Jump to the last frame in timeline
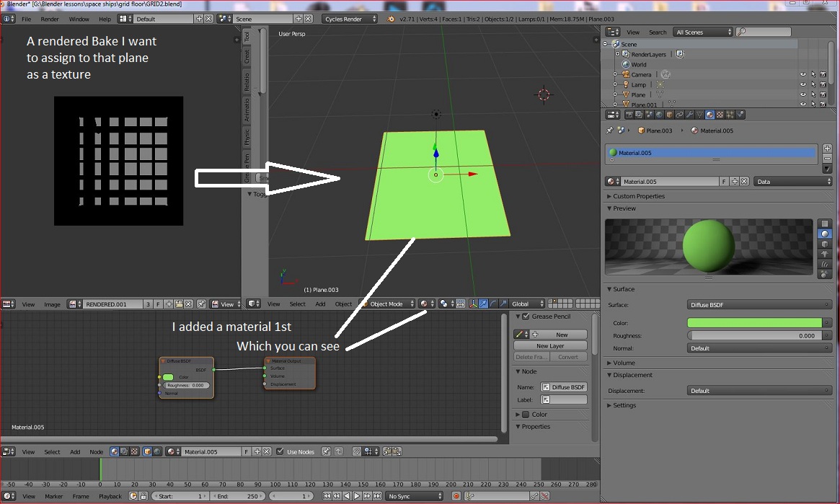 [377, 496]
